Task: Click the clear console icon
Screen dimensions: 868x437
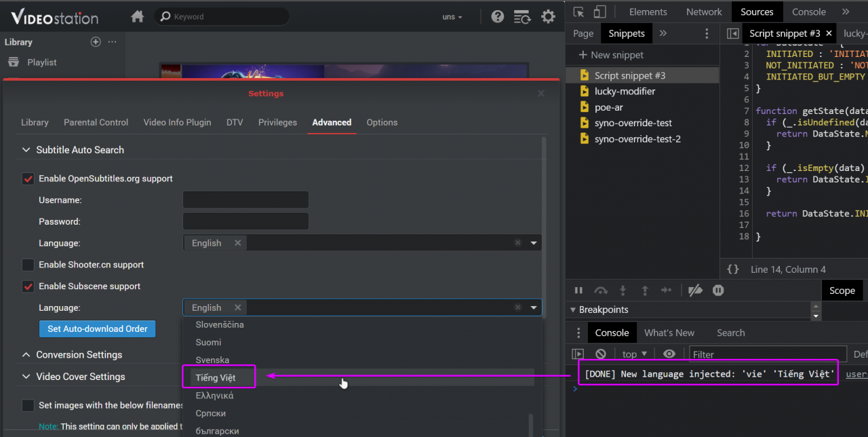Action: tap(600, 354)
